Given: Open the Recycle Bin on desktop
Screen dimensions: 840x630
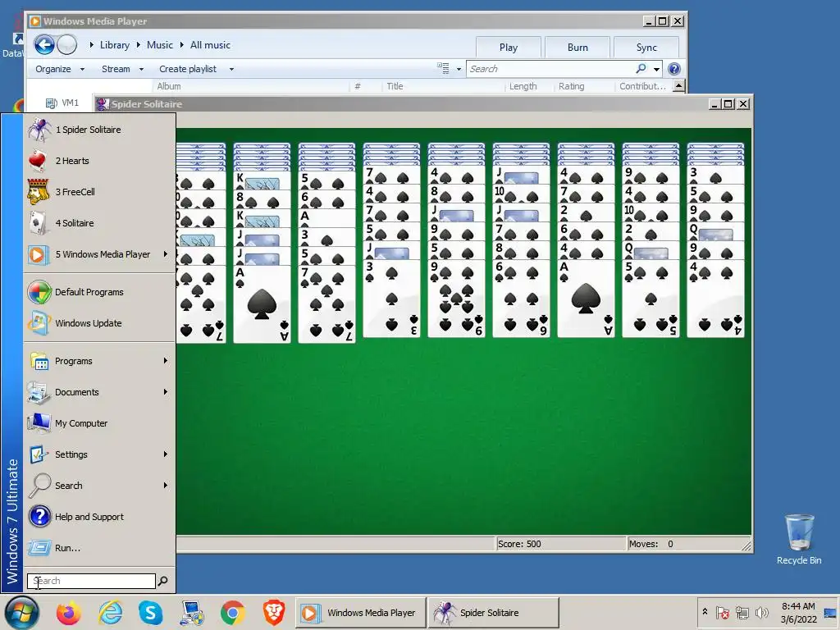Looking at the screenshot, I should pos(799,539).
